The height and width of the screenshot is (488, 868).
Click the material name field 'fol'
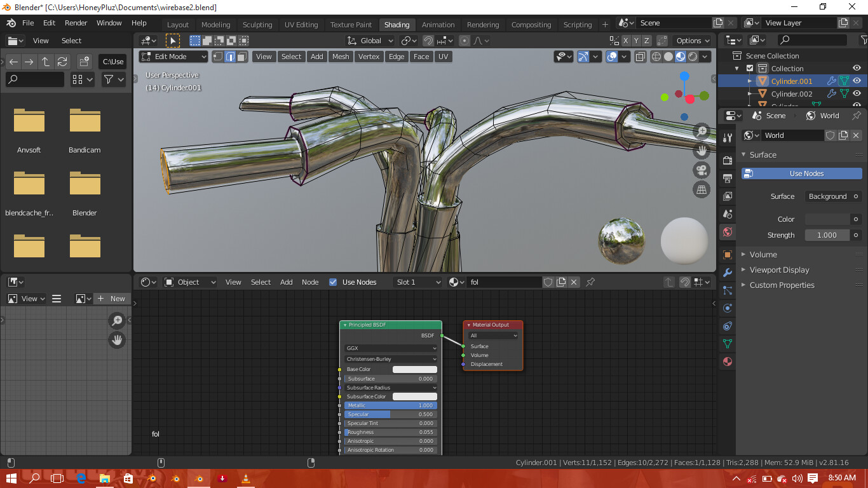[x=503, y=282]
